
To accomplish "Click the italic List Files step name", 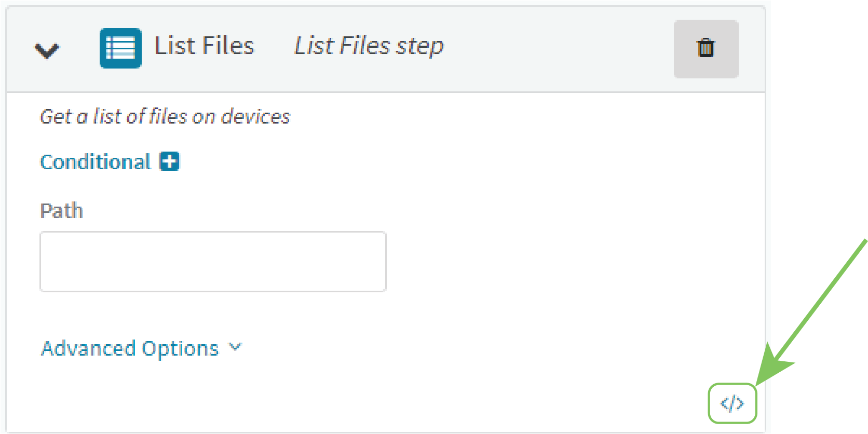I will tap(369, 46).
